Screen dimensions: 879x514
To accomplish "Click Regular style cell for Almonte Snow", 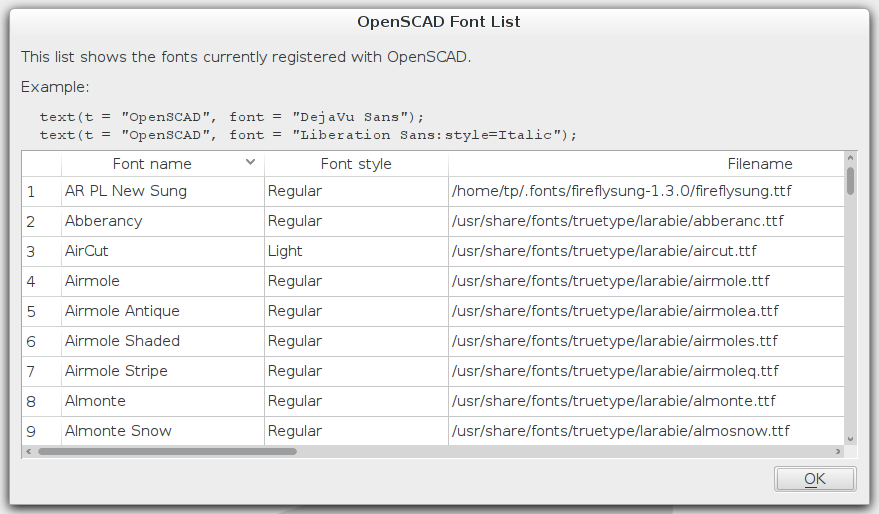I will coord(356,431).
